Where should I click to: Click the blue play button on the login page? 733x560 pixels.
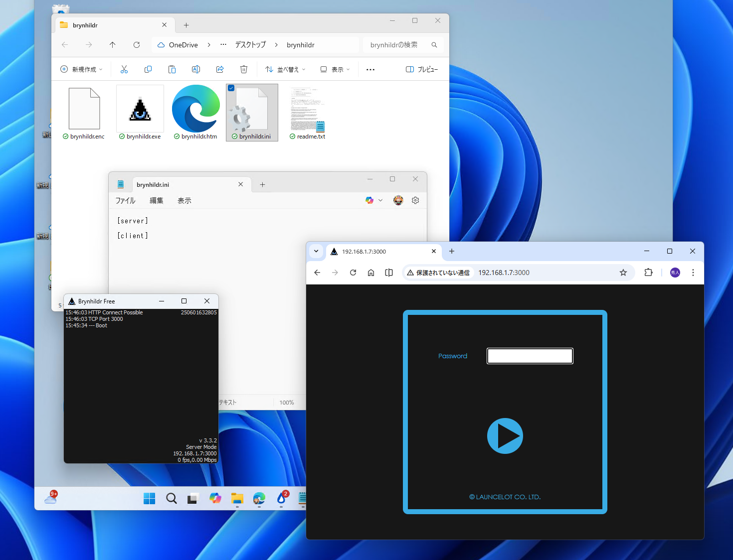coord(505,436)
